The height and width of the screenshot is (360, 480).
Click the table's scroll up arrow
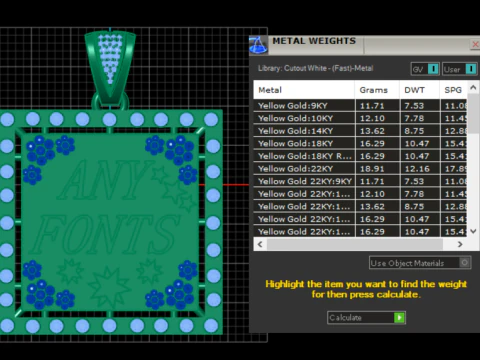[473, 87]
